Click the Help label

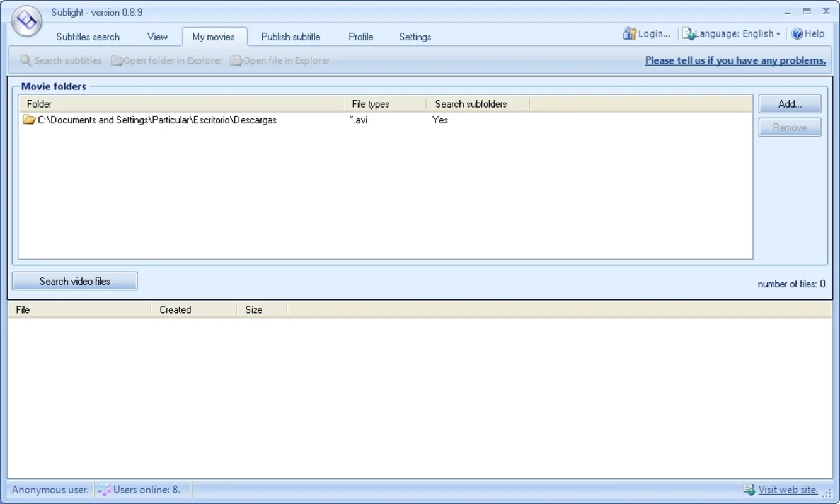point(814,34)
